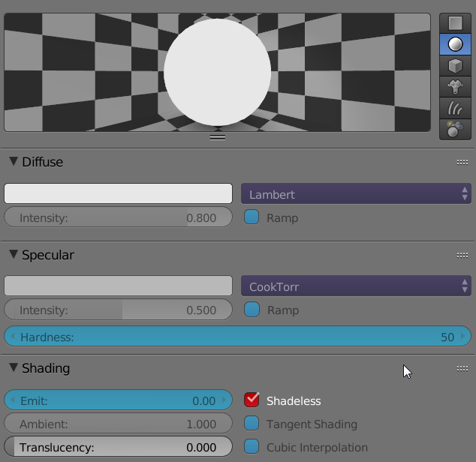Enable the specular Ramp checkbox
This screenshot has width=476, height=462.
pyautogui.click(x=252, y=310)
